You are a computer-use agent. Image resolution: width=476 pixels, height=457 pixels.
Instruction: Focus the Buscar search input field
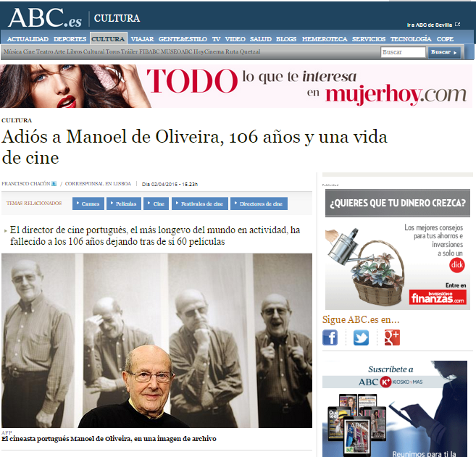403,52
